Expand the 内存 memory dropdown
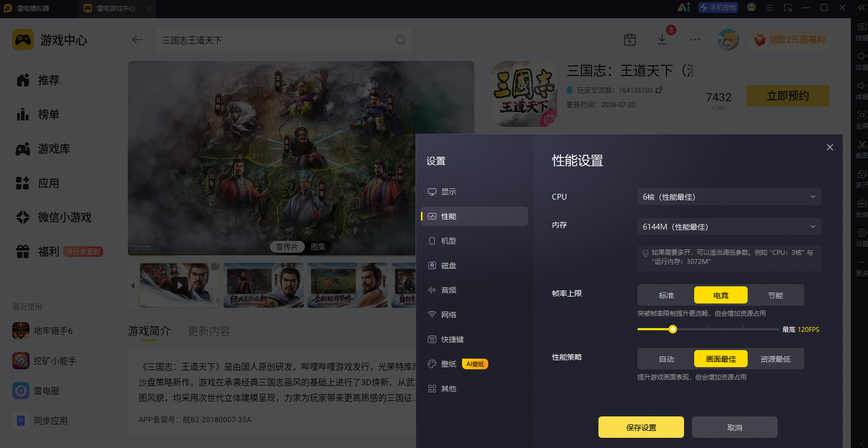 (729, 227)
